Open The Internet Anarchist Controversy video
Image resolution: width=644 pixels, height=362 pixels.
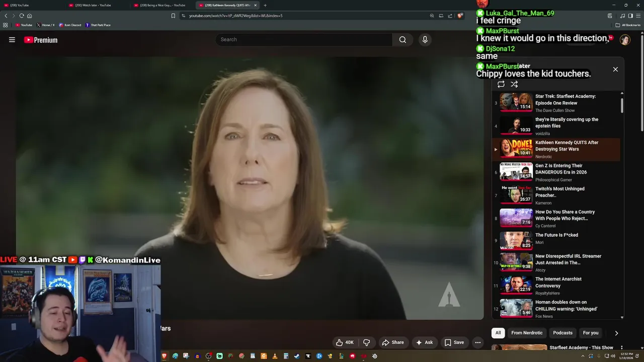coord(556,286)
